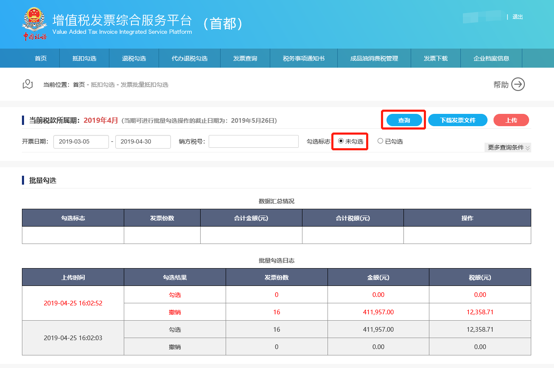Image resolution: width=554 pixels, height=368 pixels.
Task: Click the end date field 2019-04-30
Action: point(143,141)
